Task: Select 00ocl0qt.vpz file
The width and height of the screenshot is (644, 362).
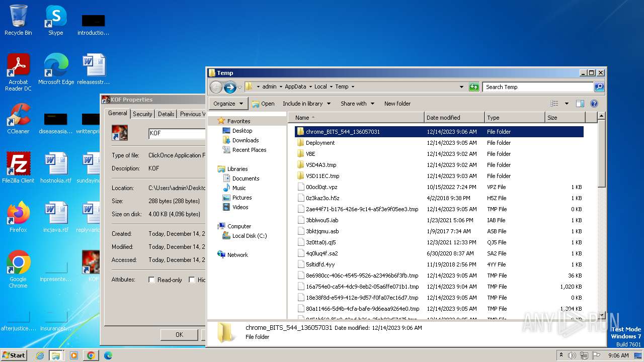Action: pos(439,187)
